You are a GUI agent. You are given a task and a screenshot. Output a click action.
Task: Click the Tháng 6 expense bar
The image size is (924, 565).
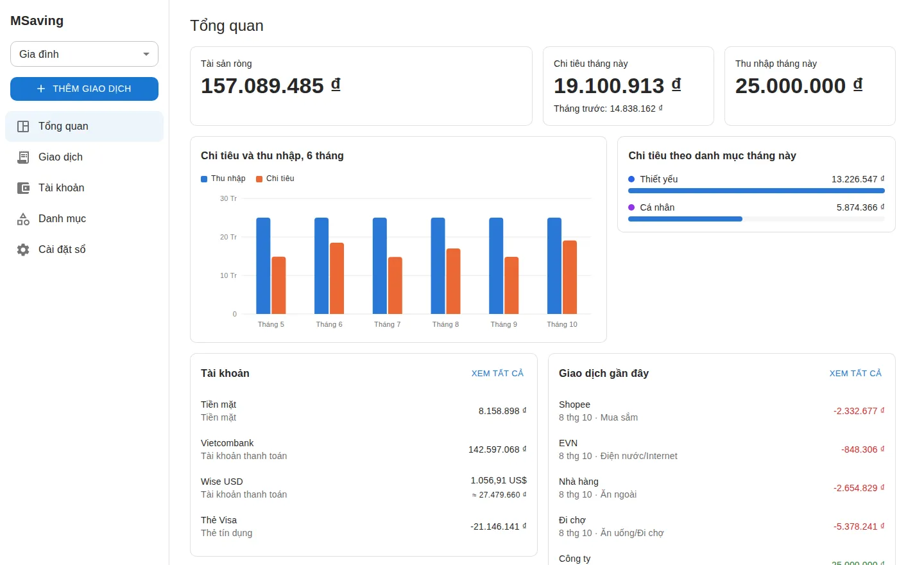(337, 279)
